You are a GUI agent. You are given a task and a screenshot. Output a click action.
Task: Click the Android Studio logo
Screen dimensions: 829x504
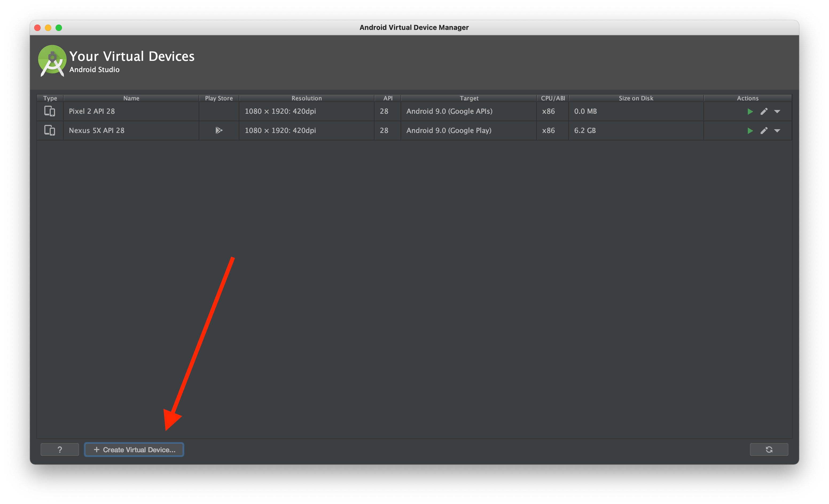click(52, 61)
